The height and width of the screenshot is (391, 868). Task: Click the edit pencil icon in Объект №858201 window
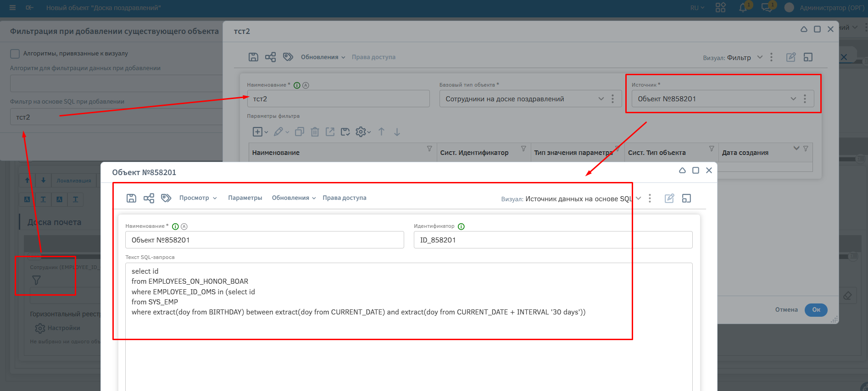[x=669, y=198]
